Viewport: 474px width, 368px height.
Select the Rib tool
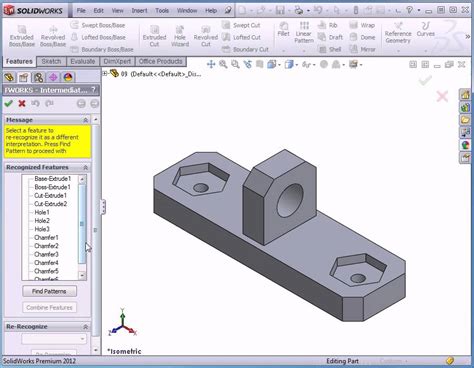328,25
